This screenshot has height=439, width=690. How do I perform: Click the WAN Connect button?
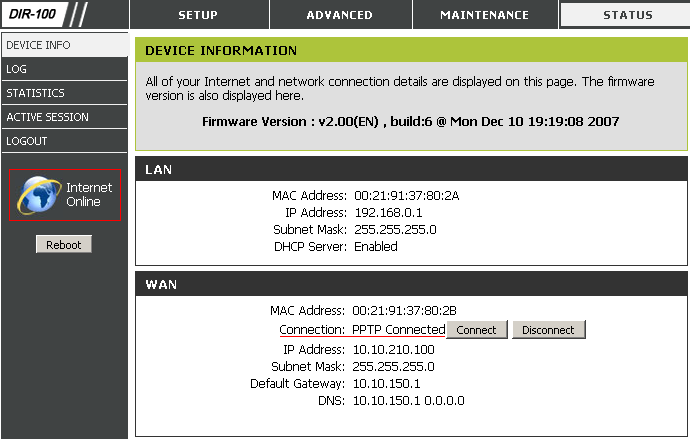coord(477,330)
